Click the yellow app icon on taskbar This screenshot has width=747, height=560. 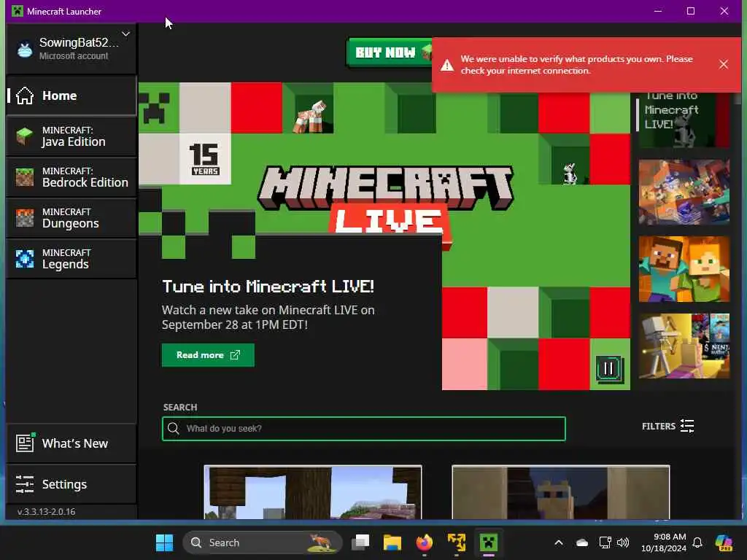[457, 542]
